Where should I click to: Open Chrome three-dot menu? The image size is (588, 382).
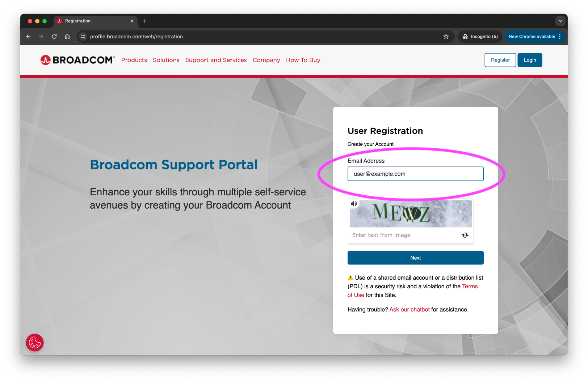click(x=560, y=37)
